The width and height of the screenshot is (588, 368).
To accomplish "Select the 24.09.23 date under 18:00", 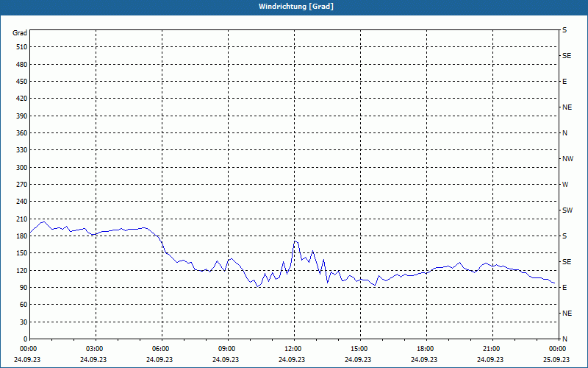I will click(424, 359).
